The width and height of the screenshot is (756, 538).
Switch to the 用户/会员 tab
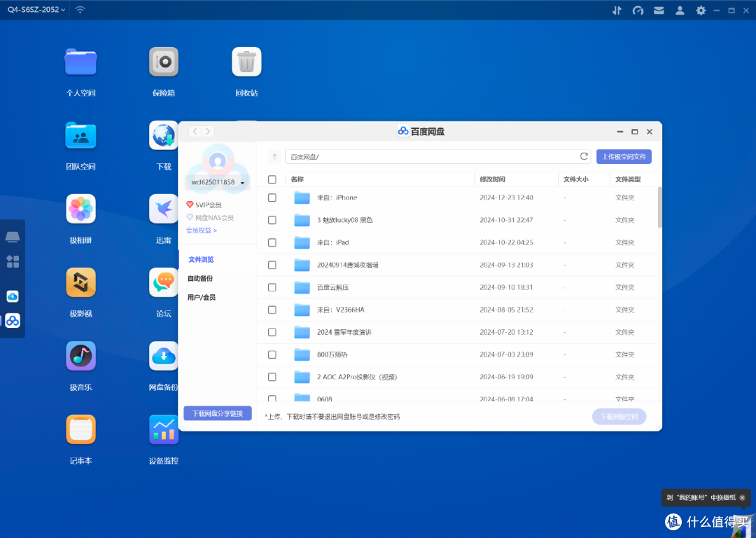pos(202,297)
